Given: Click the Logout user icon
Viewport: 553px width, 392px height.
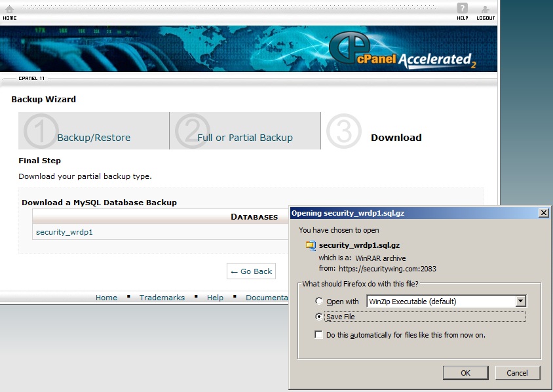Looking at the screenshot, I should [486, 9].
